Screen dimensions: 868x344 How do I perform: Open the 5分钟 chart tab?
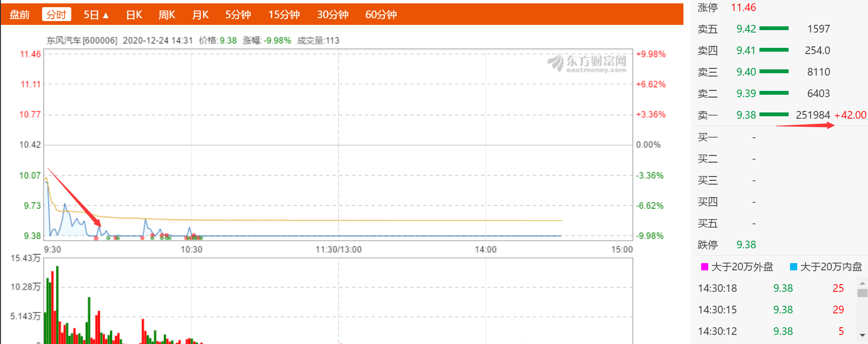tap(238, 15)
